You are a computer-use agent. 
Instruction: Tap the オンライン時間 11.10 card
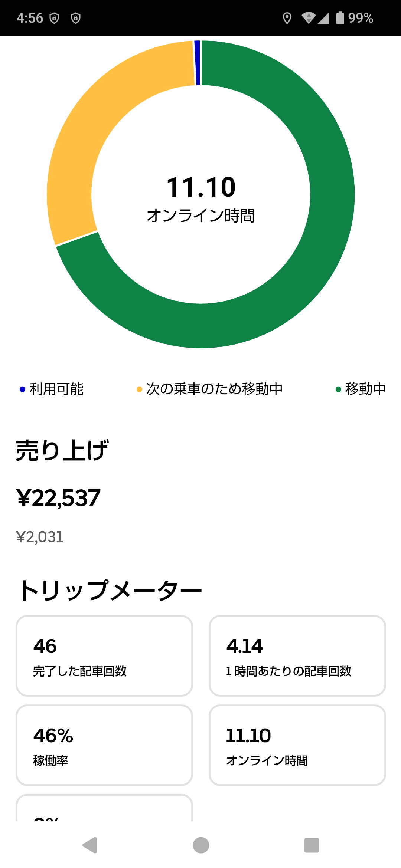click(x=297, y=745)
